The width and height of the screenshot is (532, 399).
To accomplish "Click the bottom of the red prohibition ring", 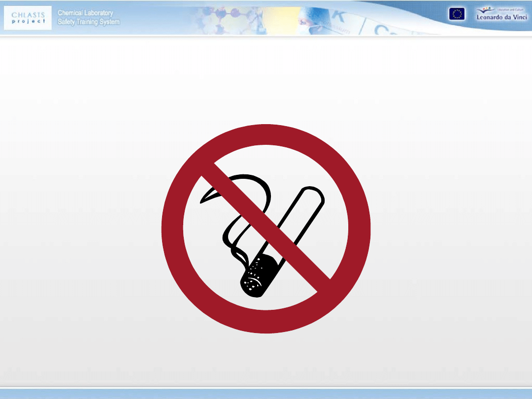I will point(266,322).
